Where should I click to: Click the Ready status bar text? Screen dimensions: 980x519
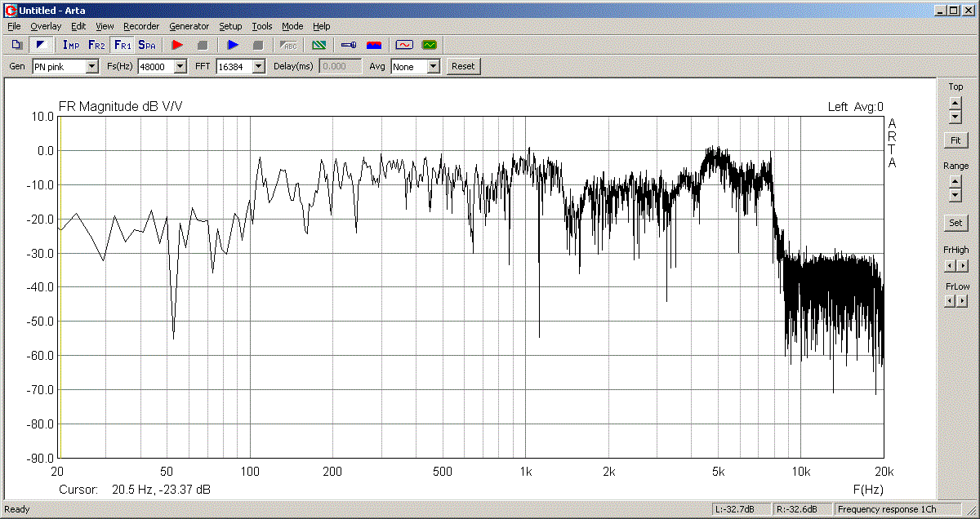pos(17,509)
